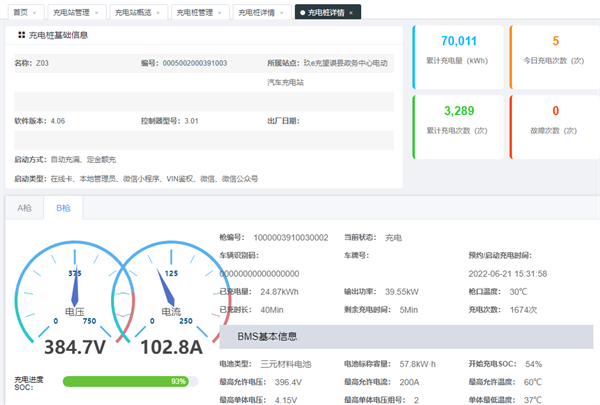Click the 最高允许电压 value 396.4V
Image resolution: width=600 pixels, height=405 pixels.
288,382
